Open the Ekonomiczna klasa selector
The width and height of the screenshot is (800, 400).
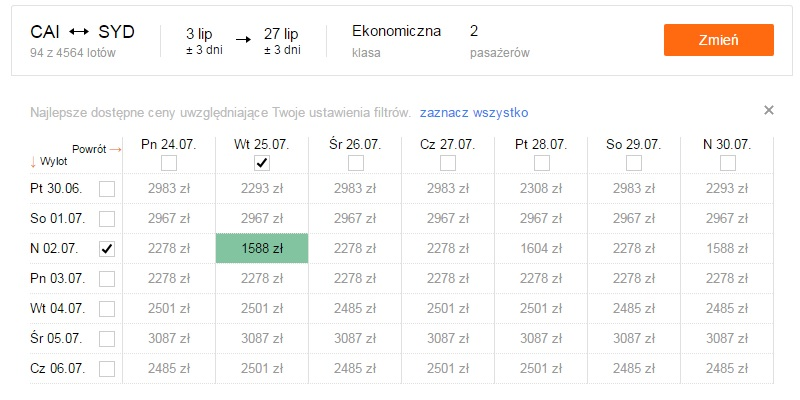click(x=396, y=41)
